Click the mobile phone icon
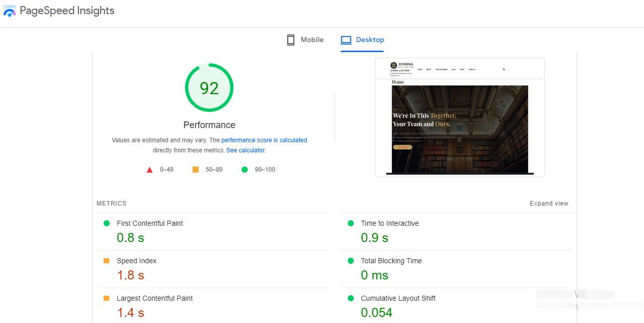 291,40
